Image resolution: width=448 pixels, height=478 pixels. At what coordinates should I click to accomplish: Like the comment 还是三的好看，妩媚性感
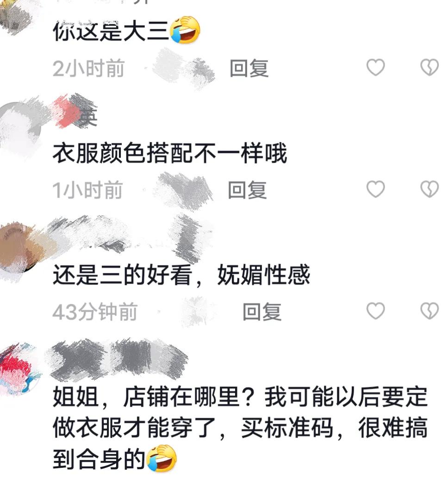point(375,311)
